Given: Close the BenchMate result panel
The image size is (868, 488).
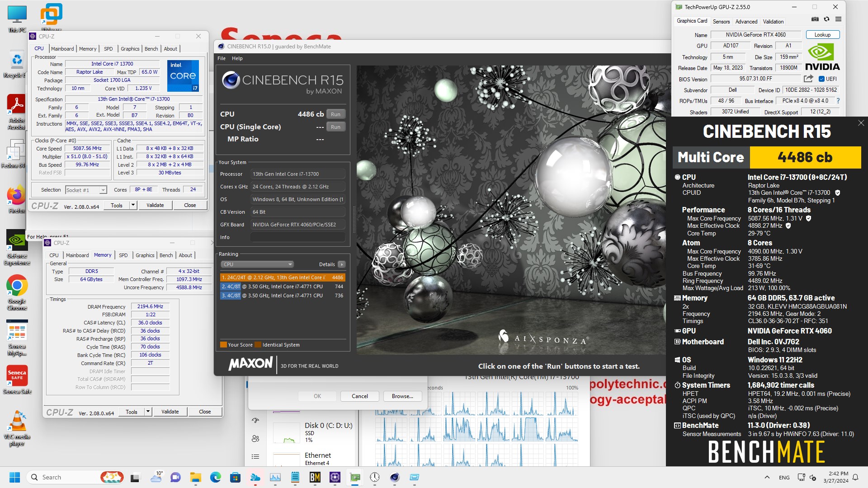Looking at the screenshot, I should [x=861, y=123].
